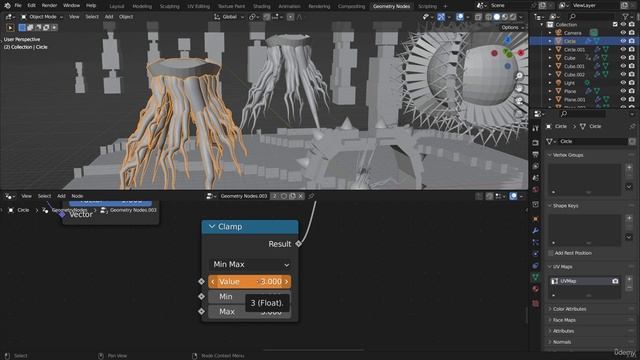Open the Output properties tab
The width and height of the screenshot is (640, 360).
pos(536,155)
